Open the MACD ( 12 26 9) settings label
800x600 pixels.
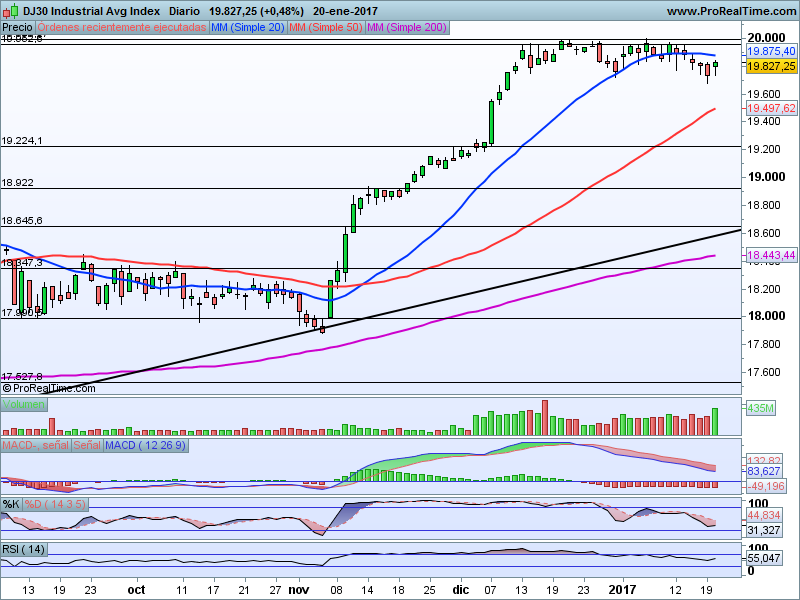click(145, 445)
